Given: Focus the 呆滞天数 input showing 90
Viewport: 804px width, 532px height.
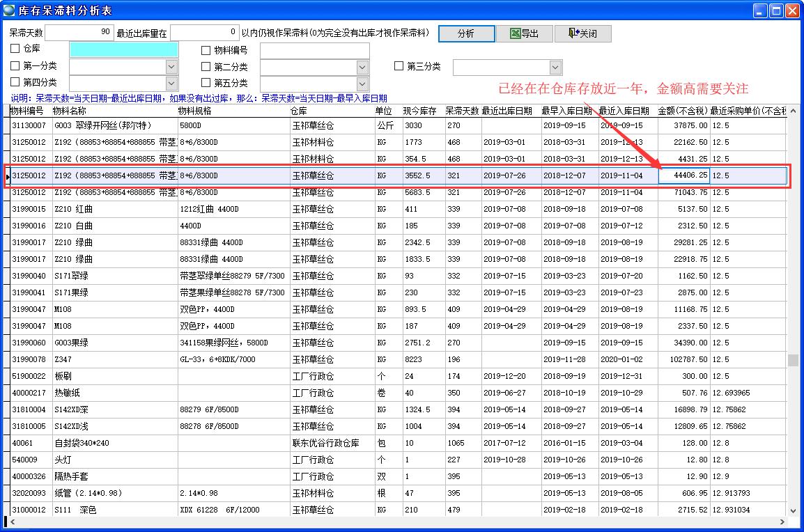Looking at the screenshot, I should coord(79,32).
